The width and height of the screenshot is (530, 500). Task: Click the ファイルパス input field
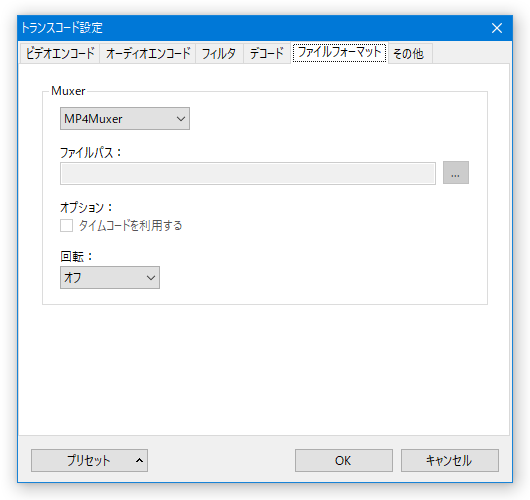[x=248, y=173]
